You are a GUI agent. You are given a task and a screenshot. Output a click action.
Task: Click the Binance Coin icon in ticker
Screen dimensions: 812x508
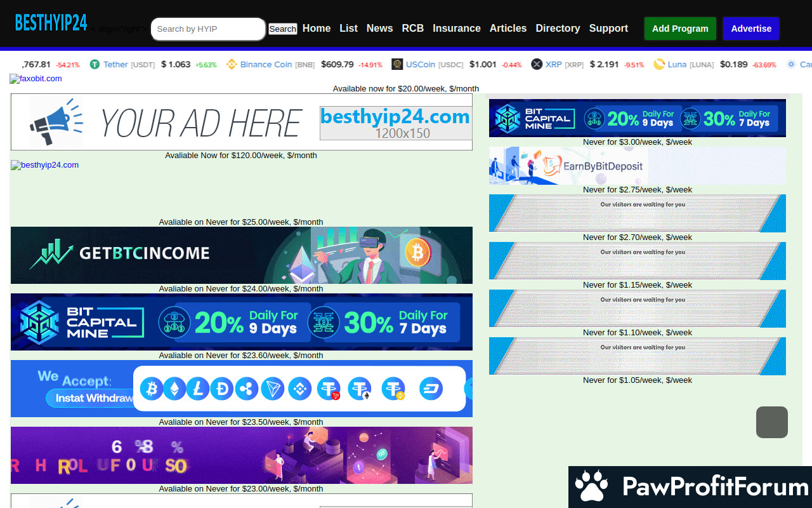(x=232, y=64)
